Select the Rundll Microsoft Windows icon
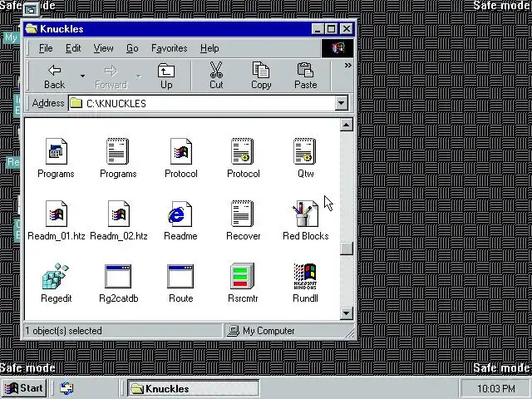Image resolution: width=532 pixels, height=399 pixels. pos(305,277)
